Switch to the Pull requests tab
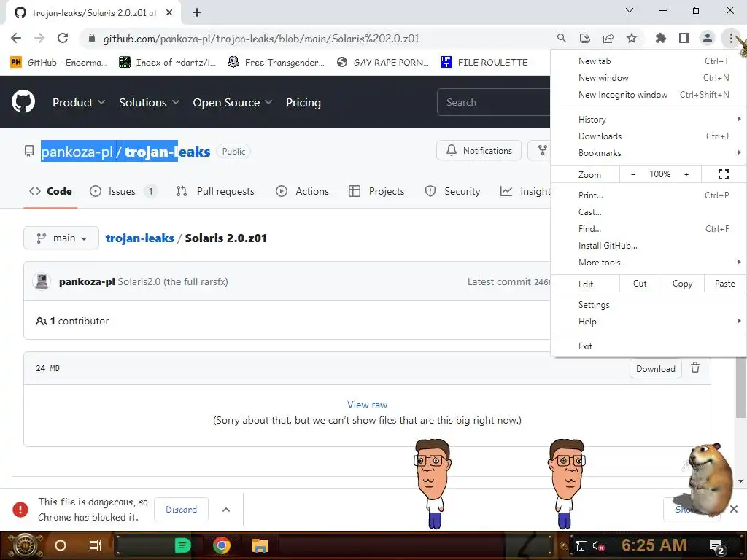This screenshot has height=560, width=747. (215, 191)
